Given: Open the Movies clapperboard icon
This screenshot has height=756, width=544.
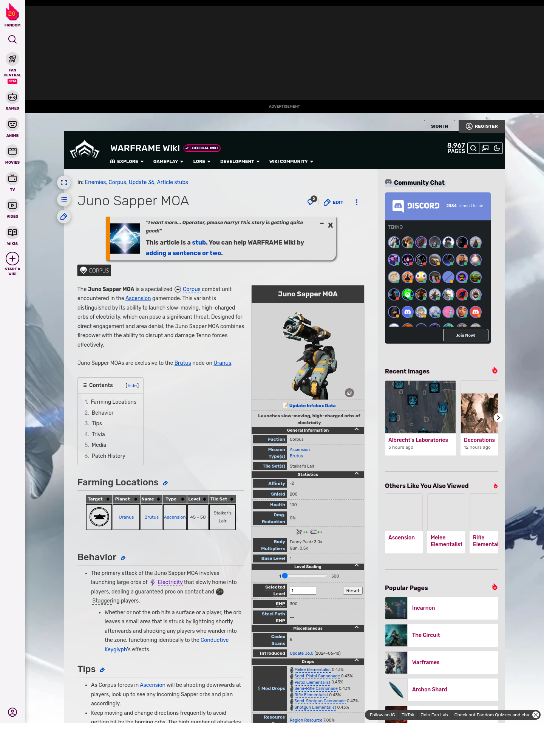Looking at the screenshot, I should (x=12, y=151).
